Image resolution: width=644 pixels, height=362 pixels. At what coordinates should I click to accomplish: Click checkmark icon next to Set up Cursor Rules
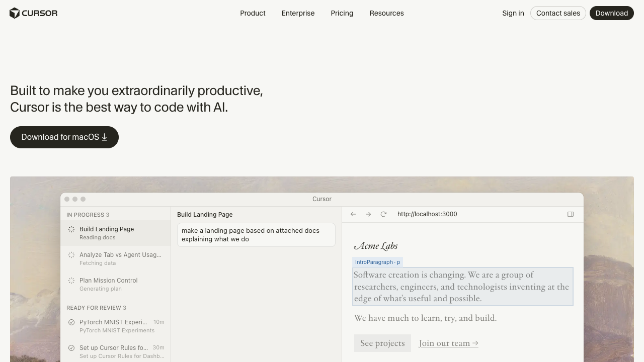pyautogui.click(x=71, y=348)
